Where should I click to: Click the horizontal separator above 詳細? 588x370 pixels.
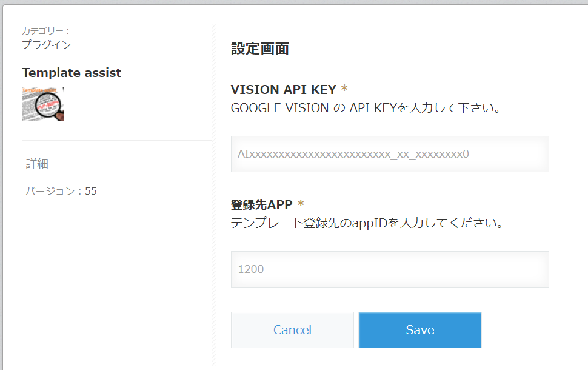click(116, 140)
